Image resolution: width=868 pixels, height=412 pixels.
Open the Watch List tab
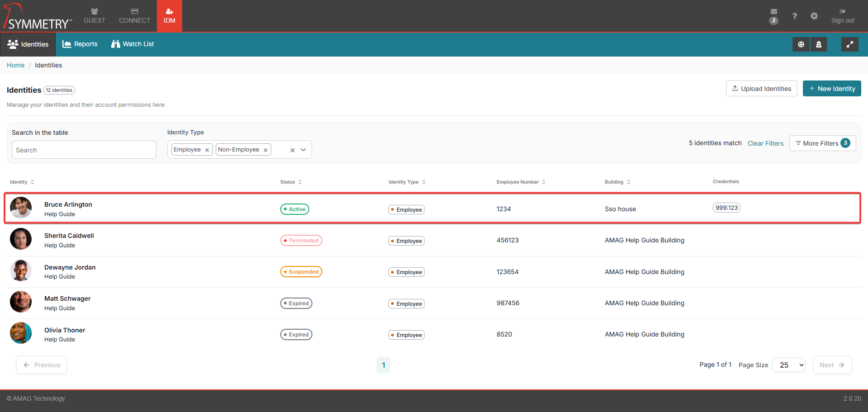point(132,44)
